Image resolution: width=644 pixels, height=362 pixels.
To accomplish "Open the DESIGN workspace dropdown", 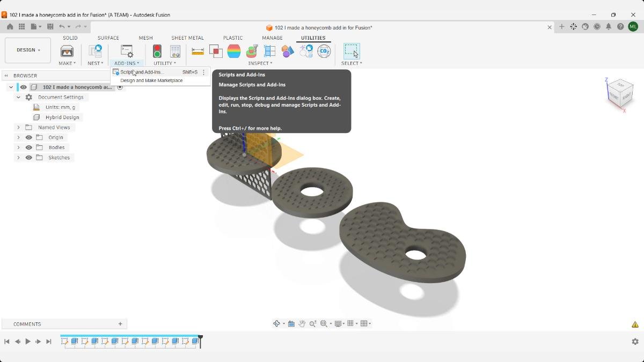I will pos(28,50).
